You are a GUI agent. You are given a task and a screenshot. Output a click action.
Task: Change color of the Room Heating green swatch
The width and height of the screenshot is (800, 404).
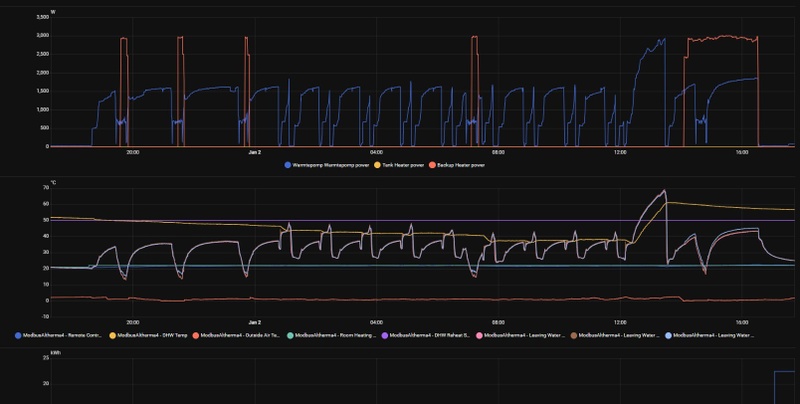(290, 336)
